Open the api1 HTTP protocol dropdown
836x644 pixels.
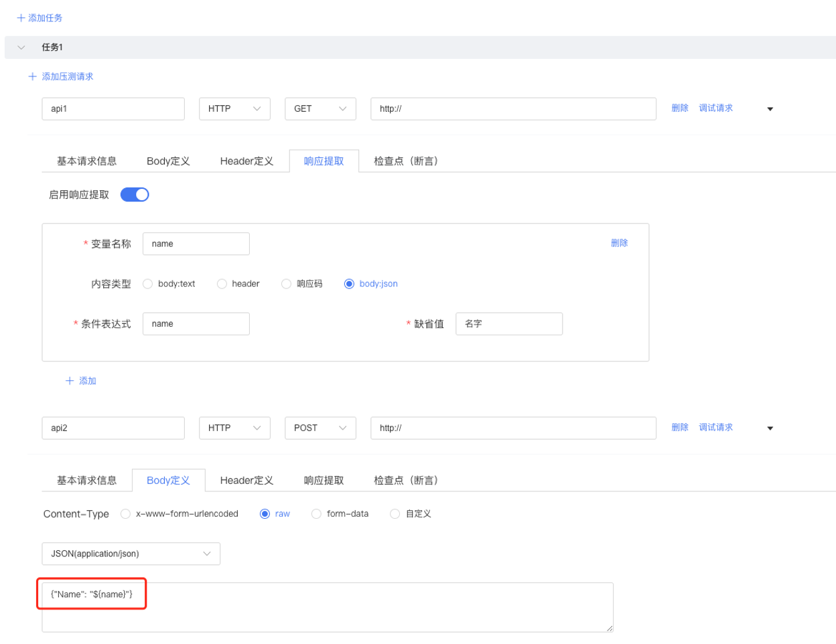click(234, 109)
